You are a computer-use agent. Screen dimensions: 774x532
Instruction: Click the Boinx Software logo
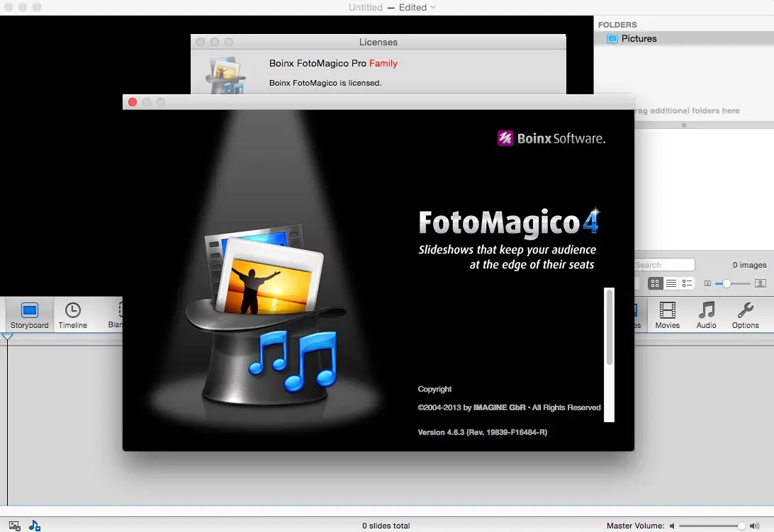[551, 138]
